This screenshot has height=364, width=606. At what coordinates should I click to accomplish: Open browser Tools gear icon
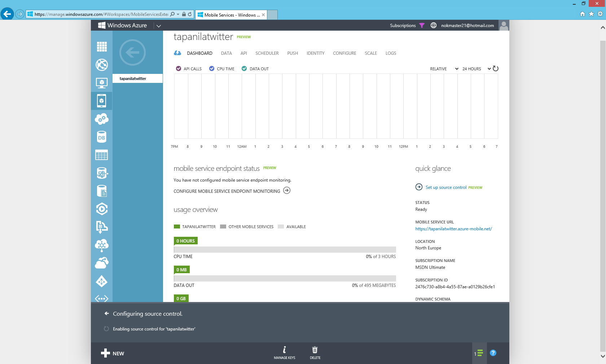600,14
